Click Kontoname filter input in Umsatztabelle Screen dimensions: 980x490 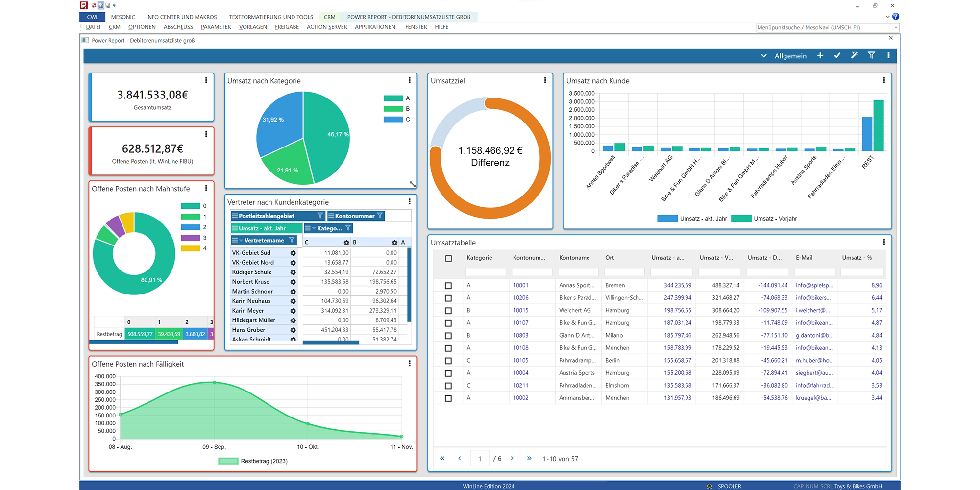click(578, 272)
